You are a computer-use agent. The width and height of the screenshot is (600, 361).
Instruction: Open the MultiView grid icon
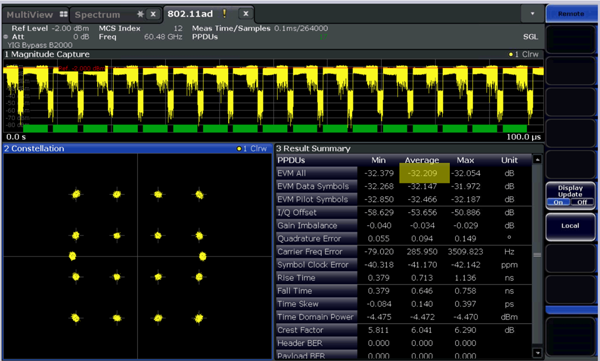click(x=64, y=14)
